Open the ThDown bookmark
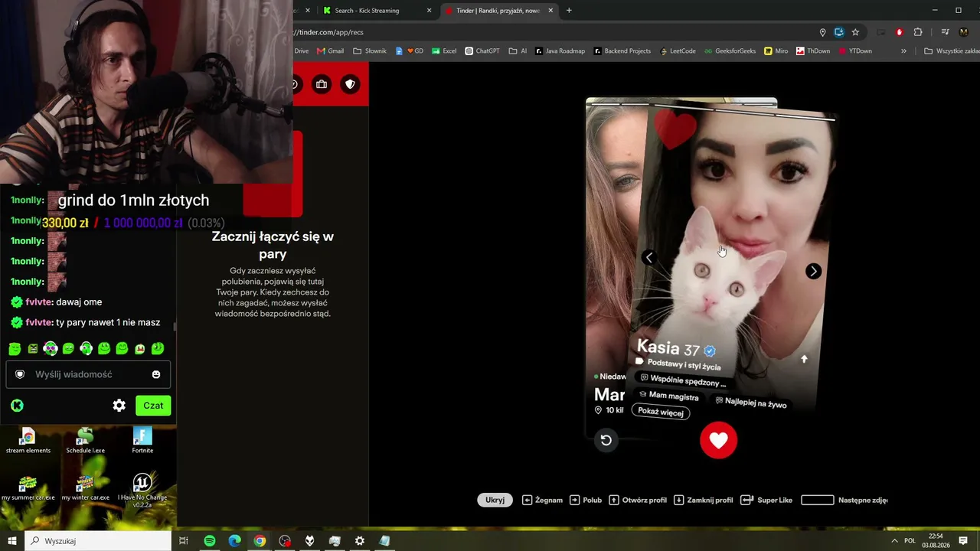Image resolution: width=980 pixels, height=551 pixels. coord(812,51)
